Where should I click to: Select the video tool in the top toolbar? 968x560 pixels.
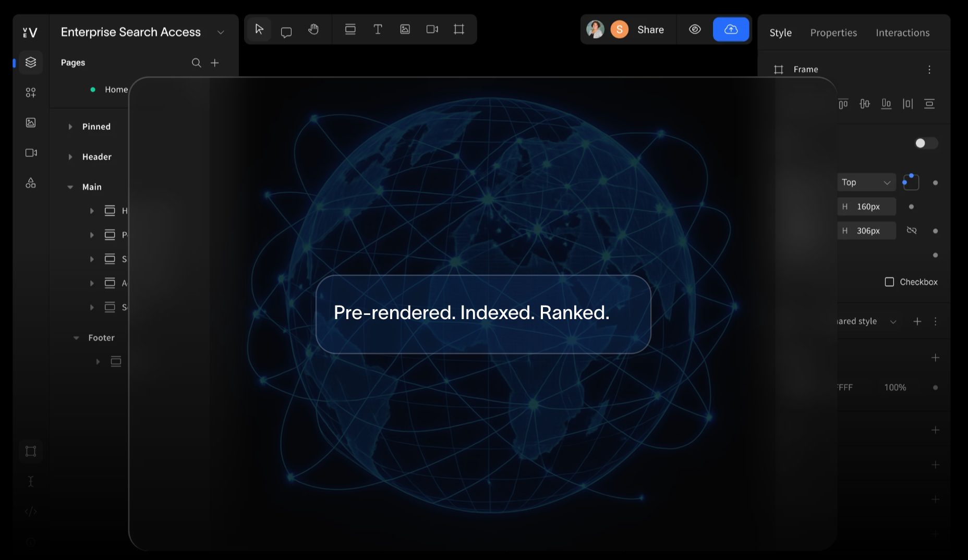coord(432,29)
